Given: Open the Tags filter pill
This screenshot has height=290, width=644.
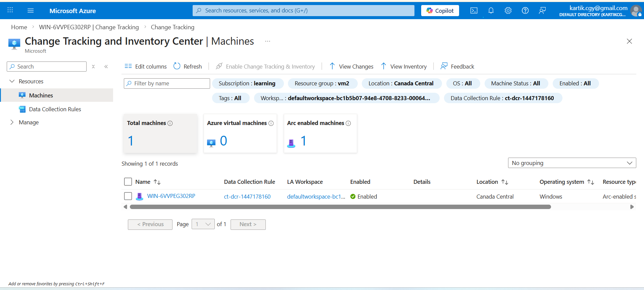Looking at the screenshot, I should coord(230,98).
